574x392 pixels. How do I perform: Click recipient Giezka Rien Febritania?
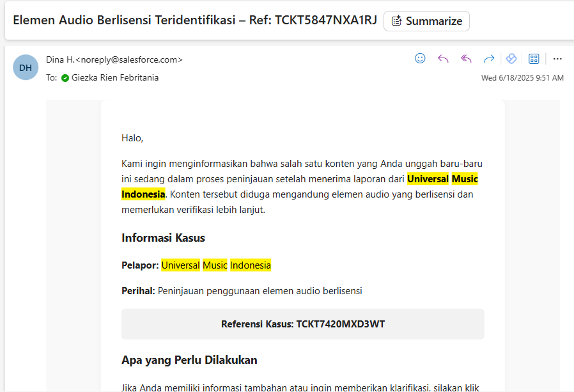115,77
